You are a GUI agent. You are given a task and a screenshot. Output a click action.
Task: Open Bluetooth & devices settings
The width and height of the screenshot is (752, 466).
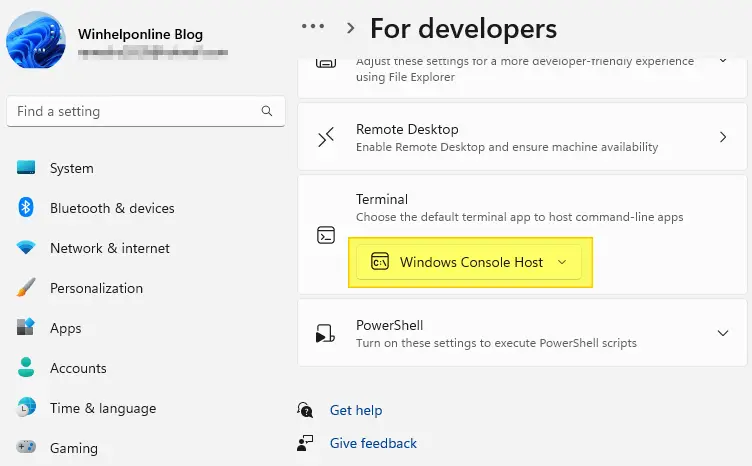pyautogui.click(x=112, y=208)
